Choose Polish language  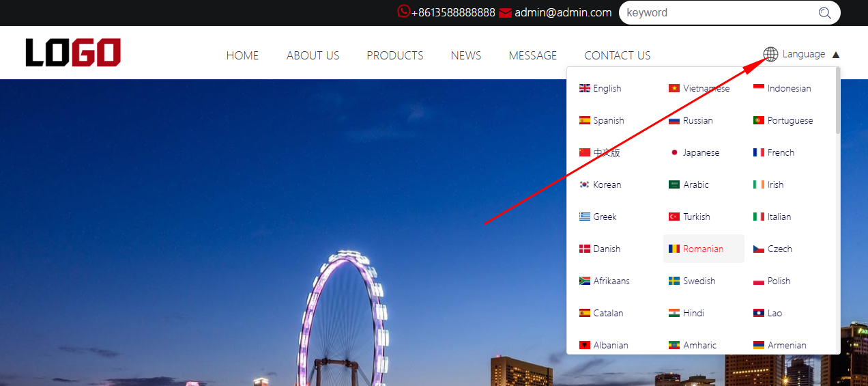click(772, 281)
